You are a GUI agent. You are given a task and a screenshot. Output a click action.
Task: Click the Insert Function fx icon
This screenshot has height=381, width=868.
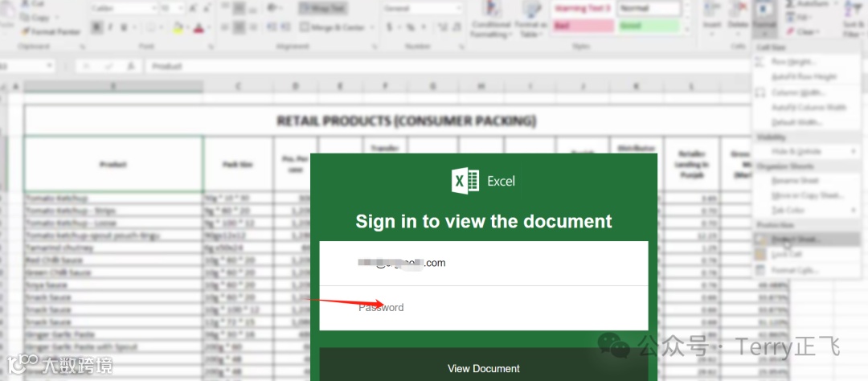131,66
